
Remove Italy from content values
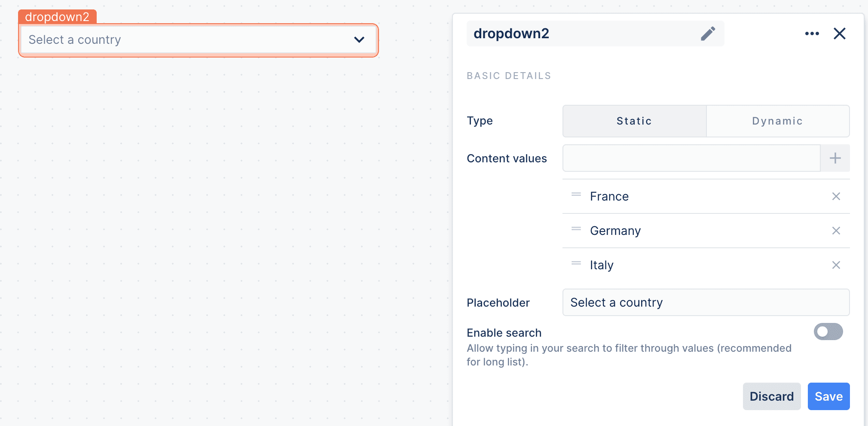836,265
